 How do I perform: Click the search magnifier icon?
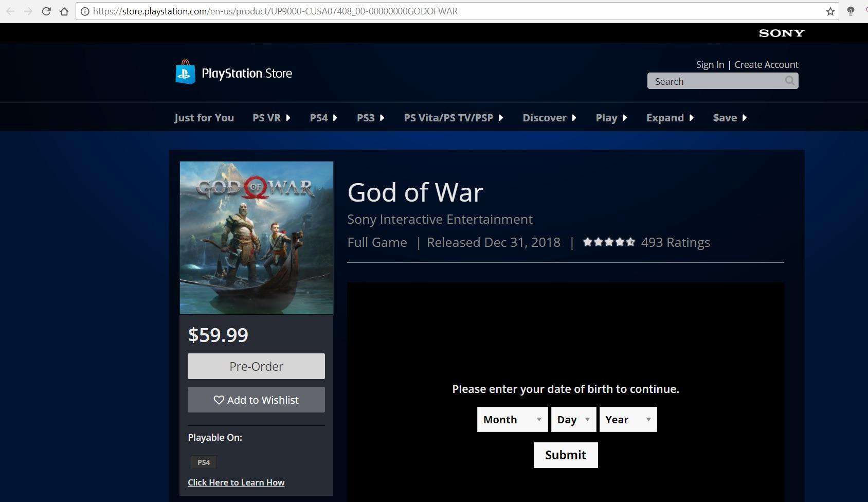(790, 81)
